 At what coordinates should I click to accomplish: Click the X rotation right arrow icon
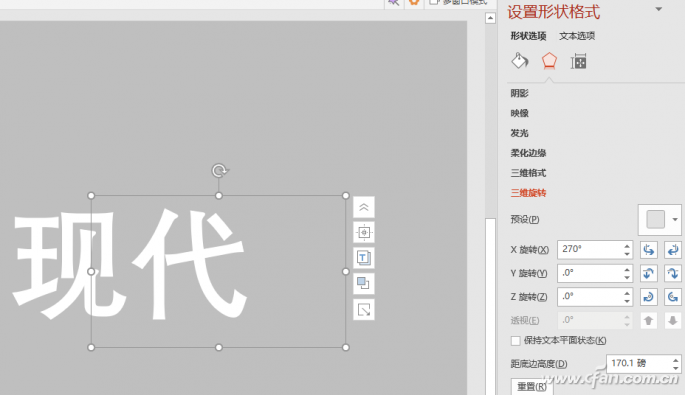pos(673,250)
